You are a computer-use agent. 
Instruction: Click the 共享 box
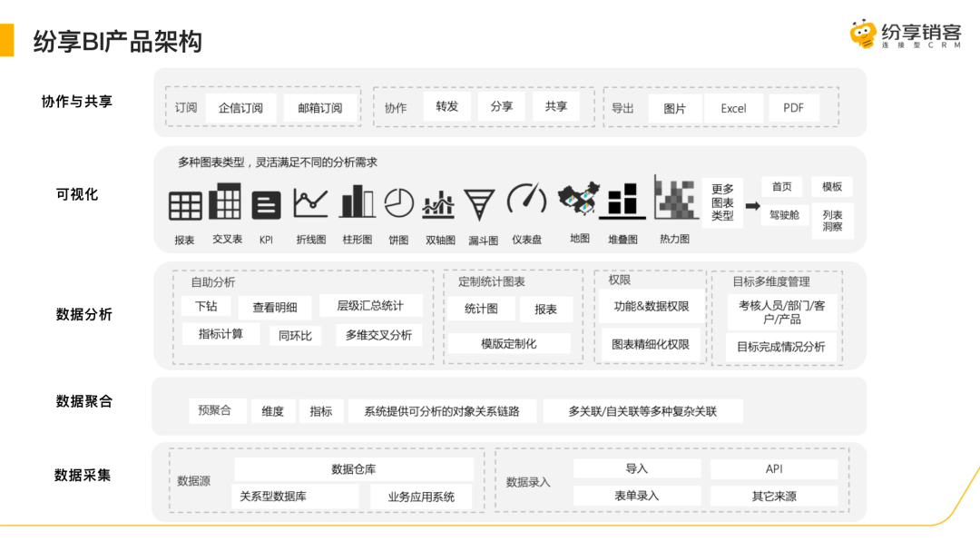click(555, 106)
